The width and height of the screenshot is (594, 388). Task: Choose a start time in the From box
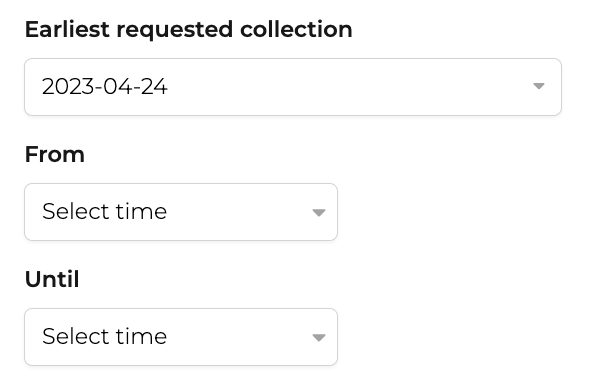[181, 212]
